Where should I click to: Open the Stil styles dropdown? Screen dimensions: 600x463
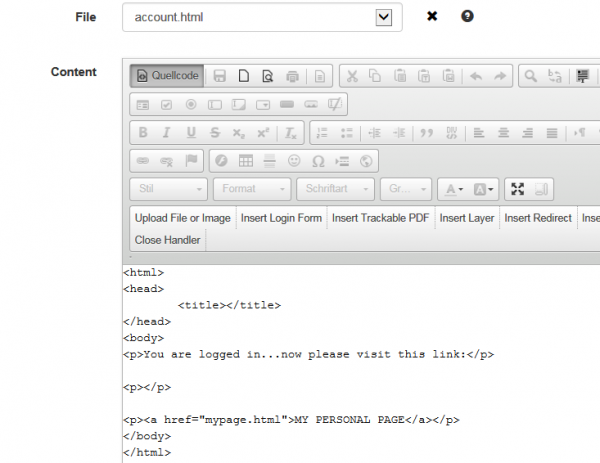click(169, 189)
